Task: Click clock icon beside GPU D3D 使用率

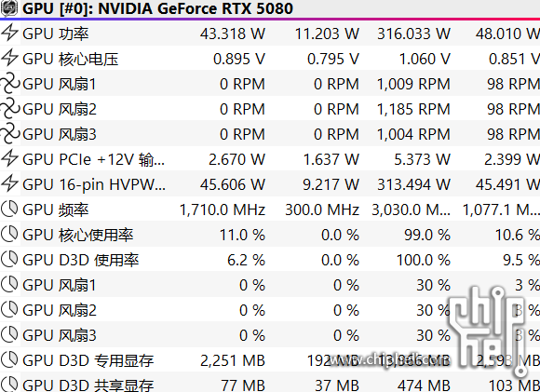Action: pos(9,260)
